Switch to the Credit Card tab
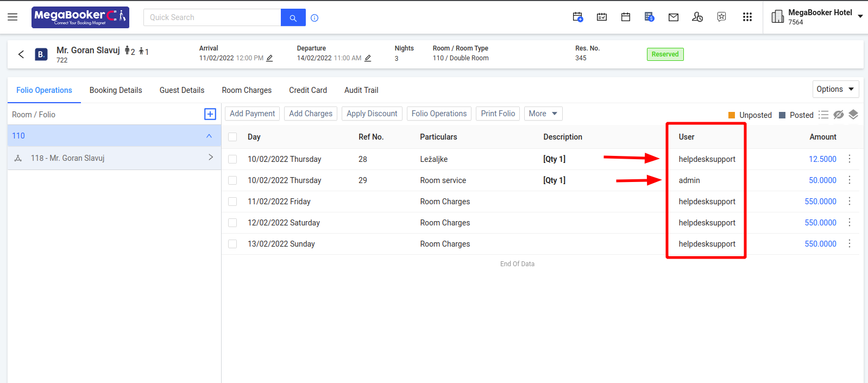The image size is (868, 383). tap(308, 90)
